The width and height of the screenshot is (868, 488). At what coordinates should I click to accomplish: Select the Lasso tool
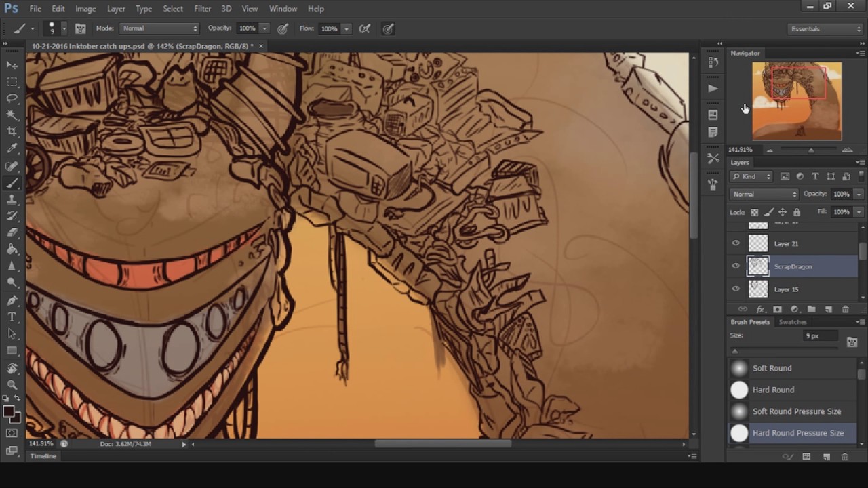(12, 98)
